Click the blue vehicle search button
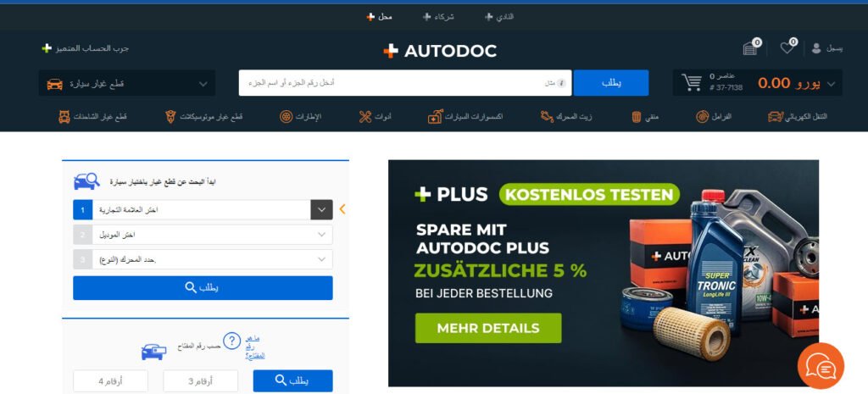Screen dimensions: 868x394 coord(203,288)
